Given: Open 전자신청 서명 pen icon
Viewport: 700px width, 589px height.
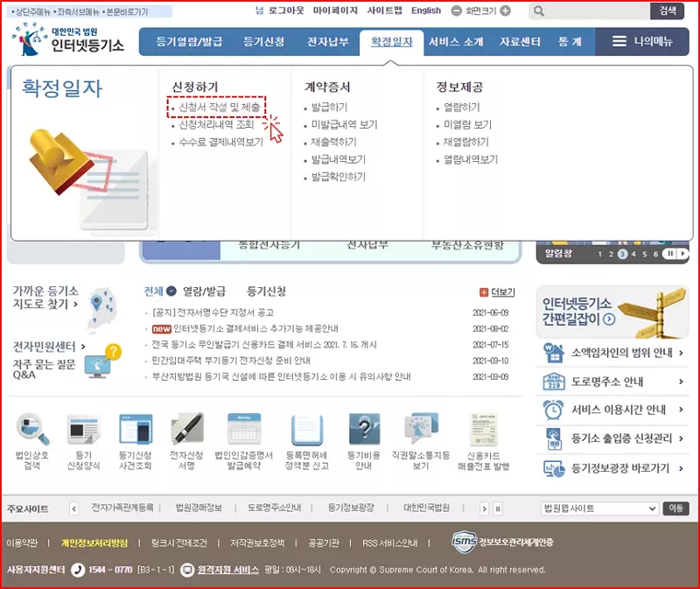Looking at the screenshot, I should (186, 429).
